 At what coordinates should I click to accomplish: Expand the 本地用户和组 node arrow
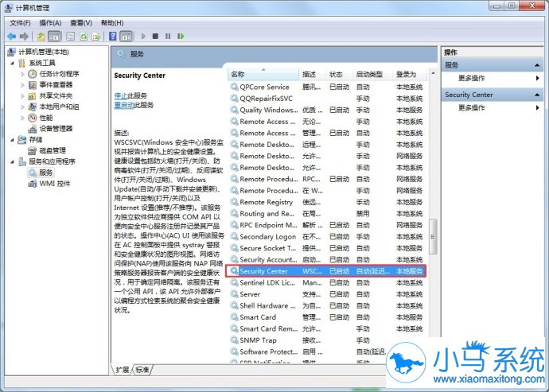coord(23,107)
